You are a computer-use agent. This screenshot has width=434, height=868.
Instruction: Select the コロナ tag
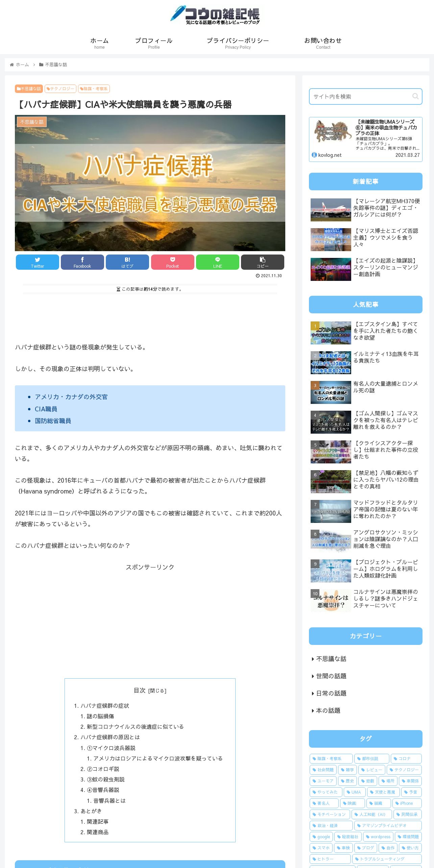[406, 758]
